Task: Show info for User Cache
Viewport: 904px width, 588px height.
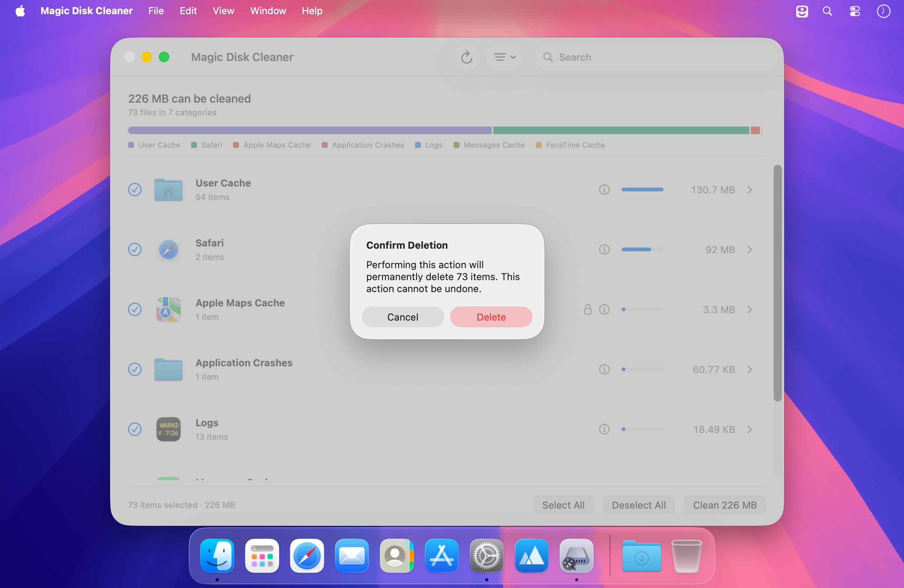Action: [x=604, y=190]
